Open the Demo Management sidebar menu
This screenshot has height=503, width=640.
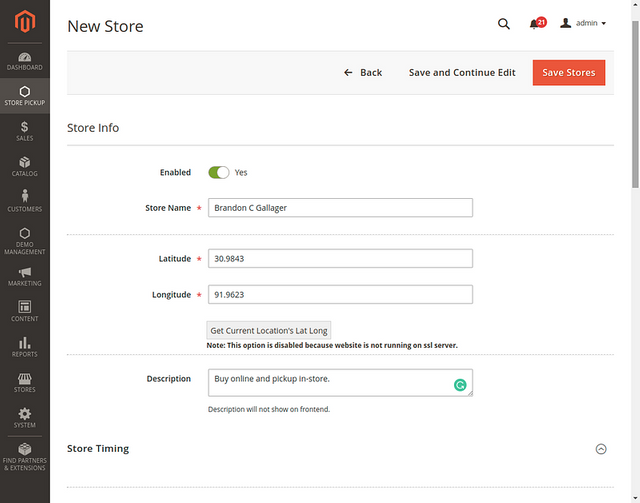pyautogui.click(x=24, y=241)
